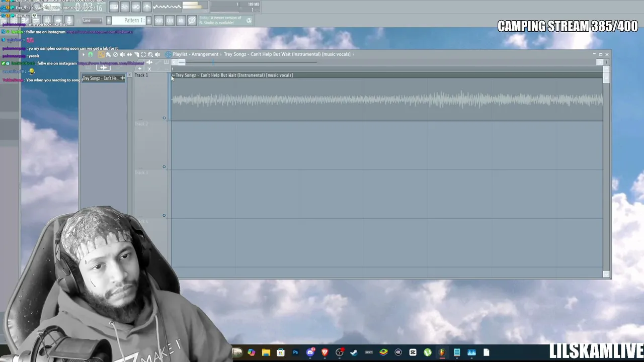Select the Playback speaker tool in Playlist
The width and height of the screenshot is (644, 362).
(157, 54)
